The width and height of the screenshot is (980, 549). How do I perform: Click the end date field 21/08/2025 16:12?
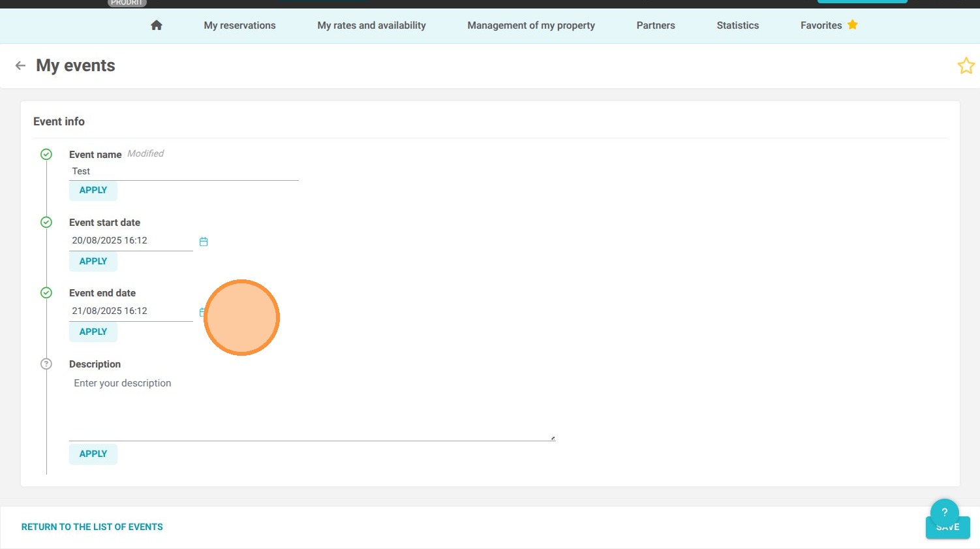pyautogui.click(x=131, y=311)
